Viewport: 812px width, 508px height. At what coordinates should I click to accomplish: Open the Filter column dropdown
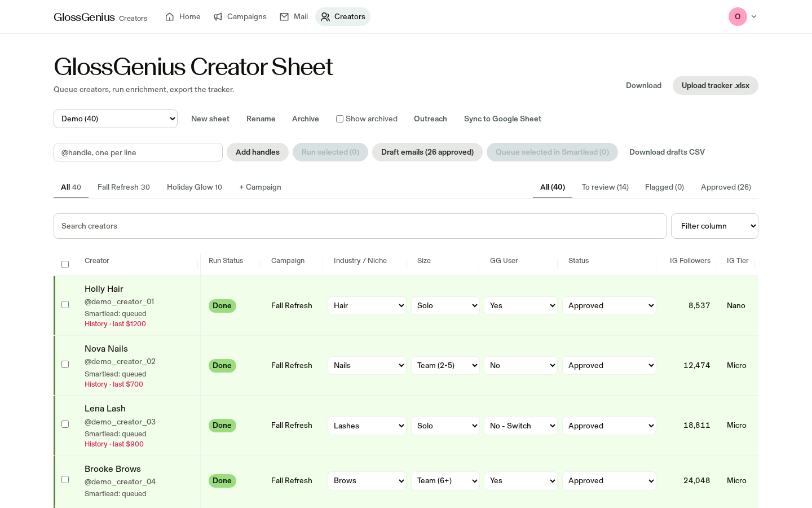(714, 226)
